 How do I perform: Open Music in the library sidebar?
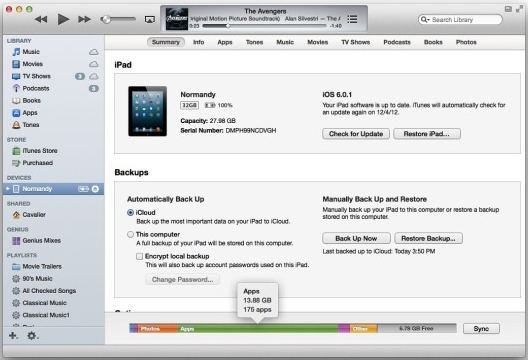pyautogui.click(x=31, y=52)
